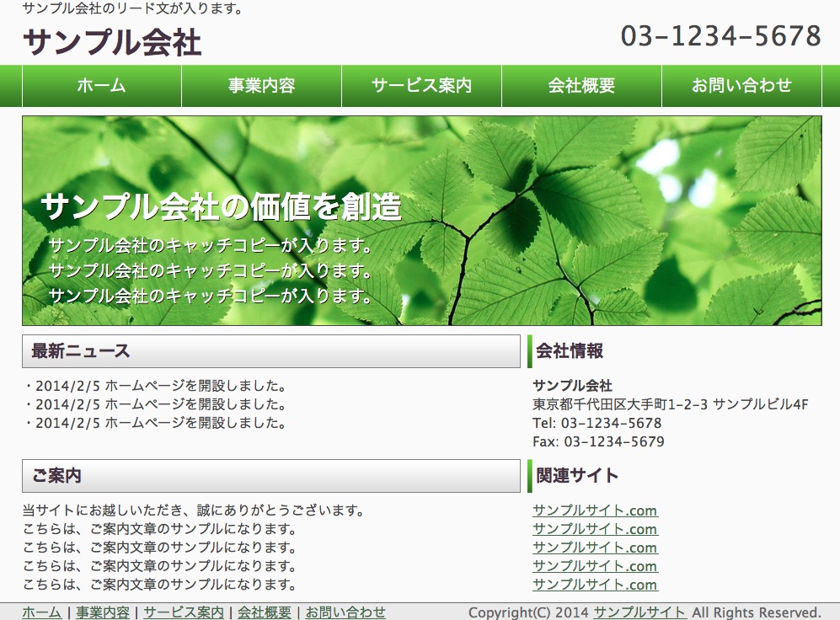This screenshot has height=620, width=840.
Task: Visit the fourth サンプルサイト.com related link
Action: click(595, 566)
